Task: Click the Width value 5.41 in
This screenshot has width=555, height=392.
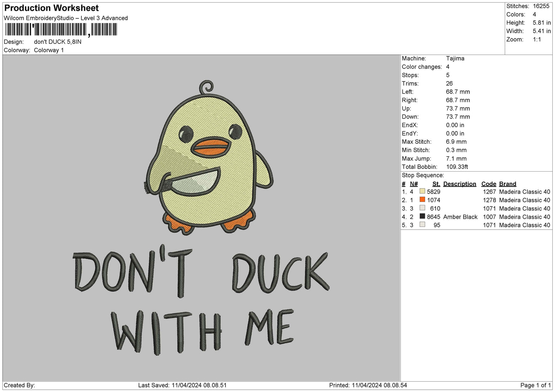Action: pyautogui.click(x=542, y=31)
